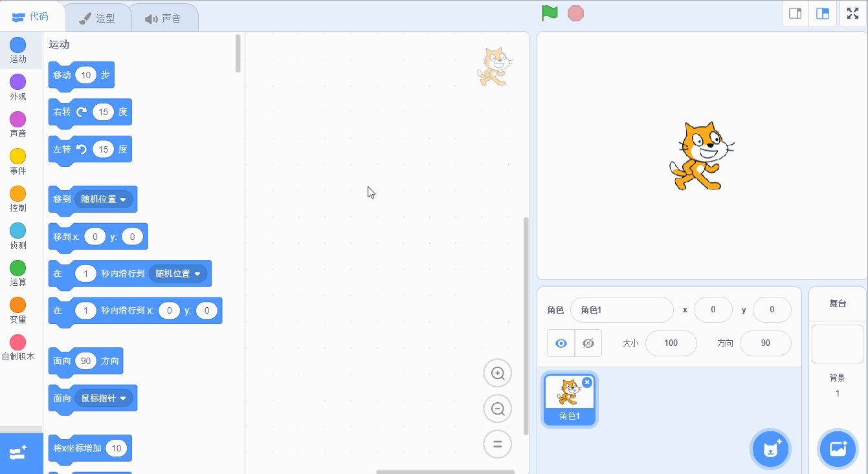Click the 10 value in 将x坐标增加 block
Screen dimensions: 868x474
pos(117,448)
